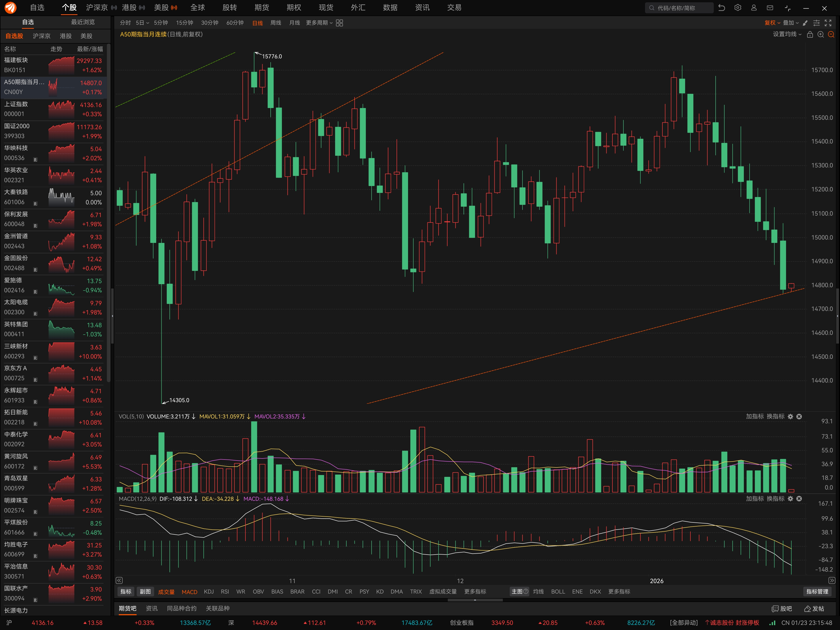Open the multi-chart grid layout icon
The width and height of the screenshot is (840, 630).
click(x=339, y=23)
